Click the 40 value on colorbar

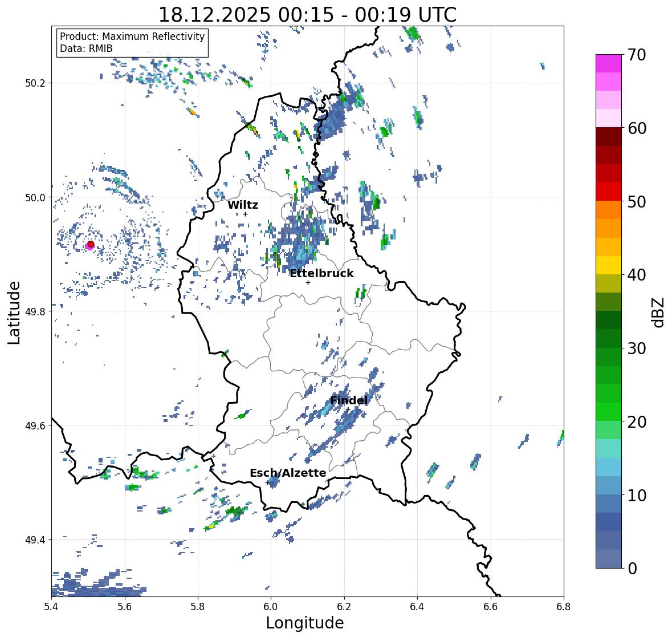coord(637,275)
